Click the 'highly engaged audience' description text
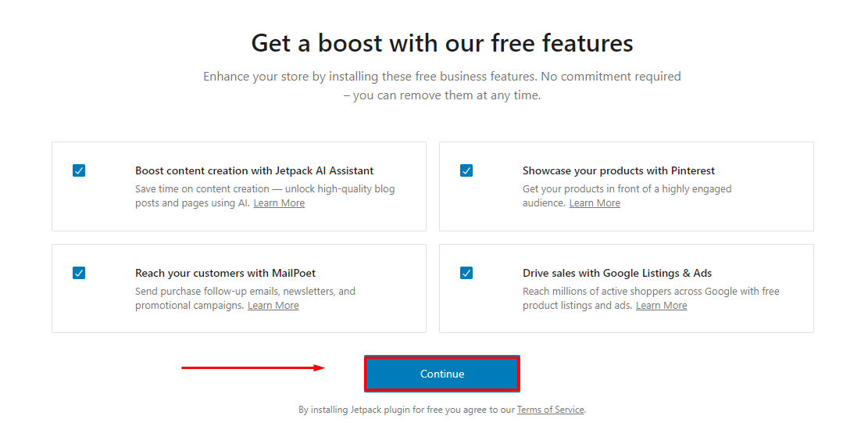The width and height of the screenshot is (868, 448). click(627, 189)
